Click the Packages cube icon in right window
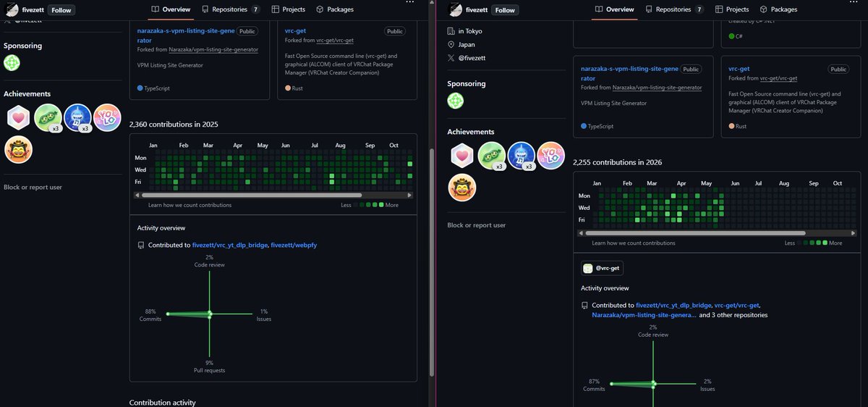The image size is (868, 407). pyautogui.click(x=763, y=9)
